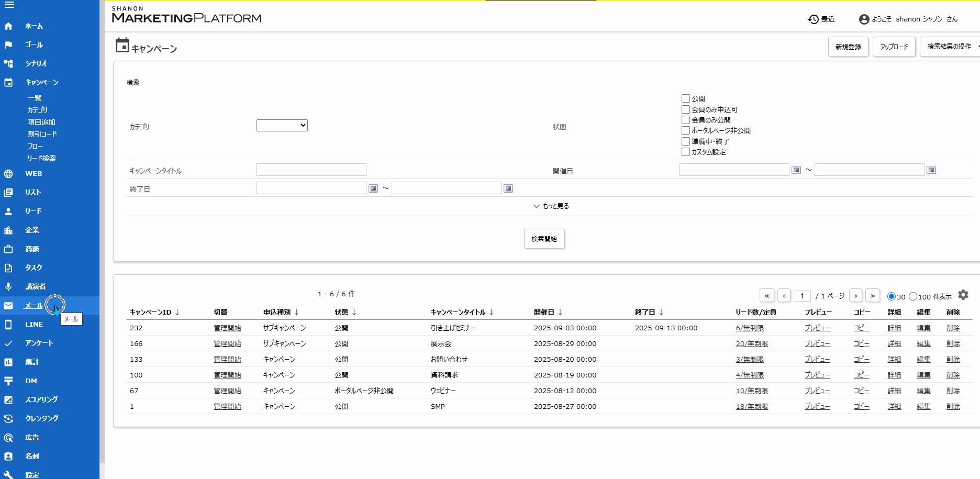Expand the もっと見る search options

551,206
